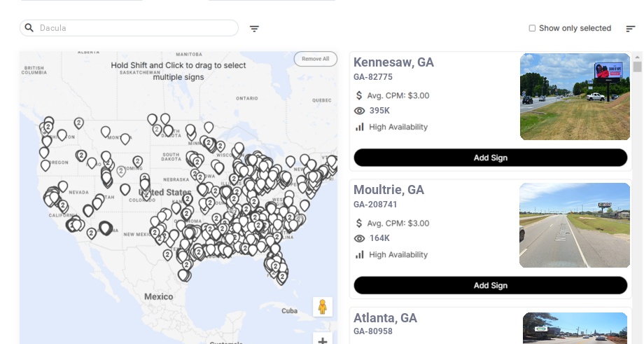
Task: Click the Kennesaw CPM dollar icon
Action: (x=360, y=95)
